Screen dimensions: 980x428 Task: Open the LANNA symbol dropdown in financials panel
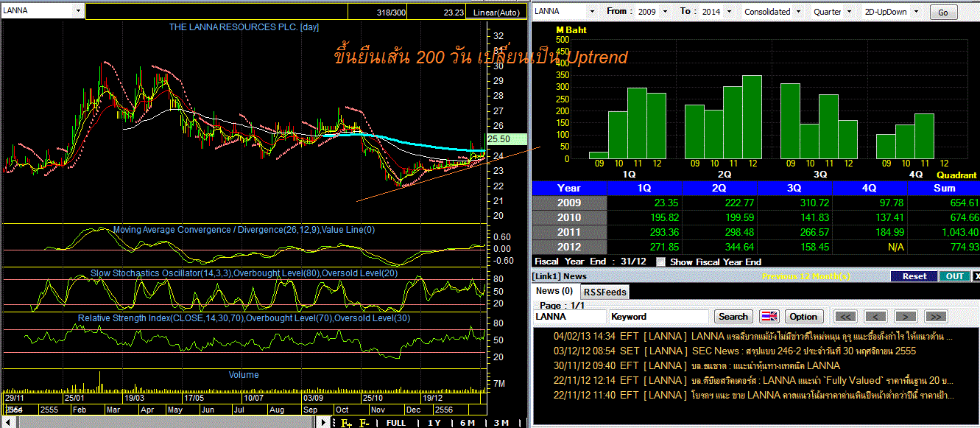point(592,12)
